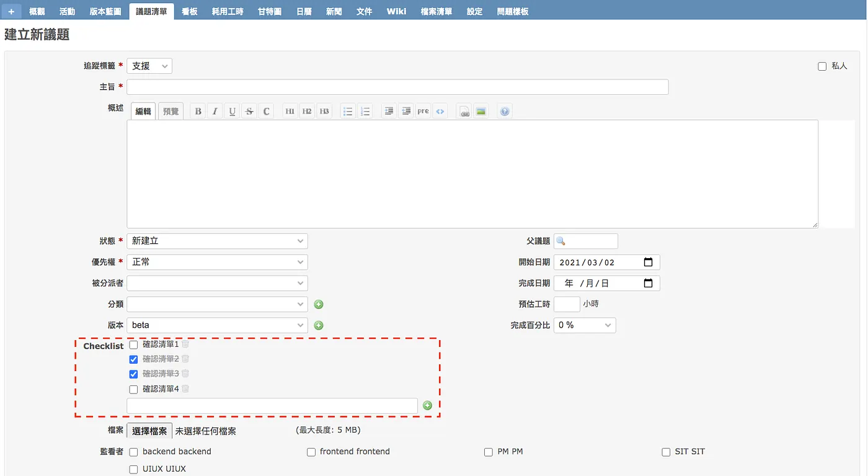The height and width of the screenshot is (476, 868).
Task: Open the 分類 category dropdown
Action: tap(217, 304)
